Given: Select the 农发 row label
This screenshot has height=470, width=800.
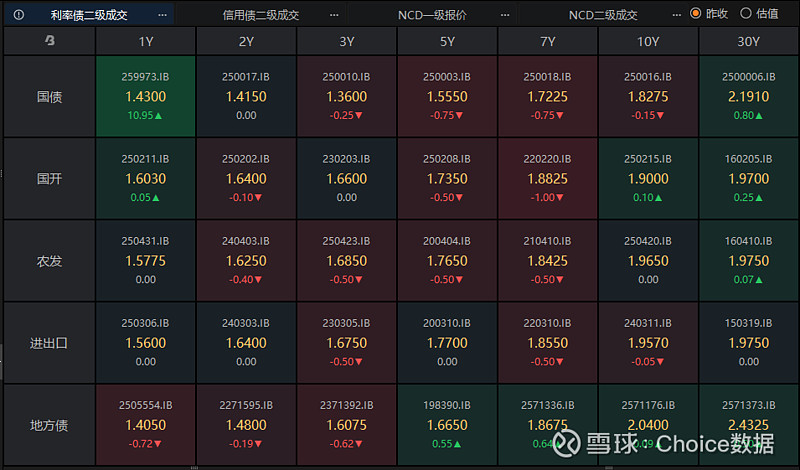Looking at the screenshot, I should (49, 261).
